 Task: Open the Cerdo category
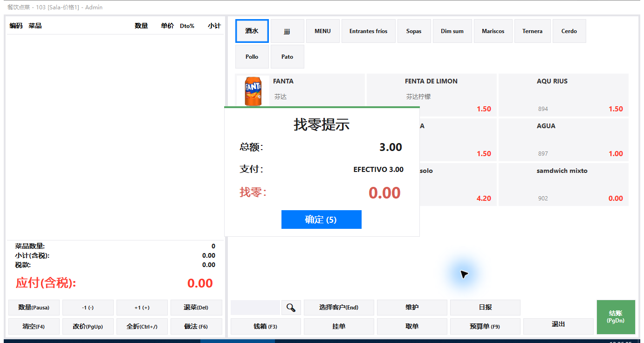(x=569, y=31)
